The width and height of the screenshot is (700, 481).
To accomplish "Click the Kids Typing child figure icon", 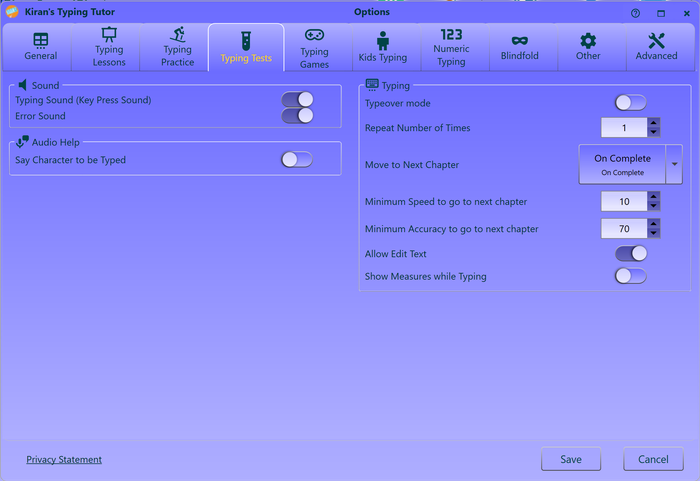I will [x=383, y=41].
